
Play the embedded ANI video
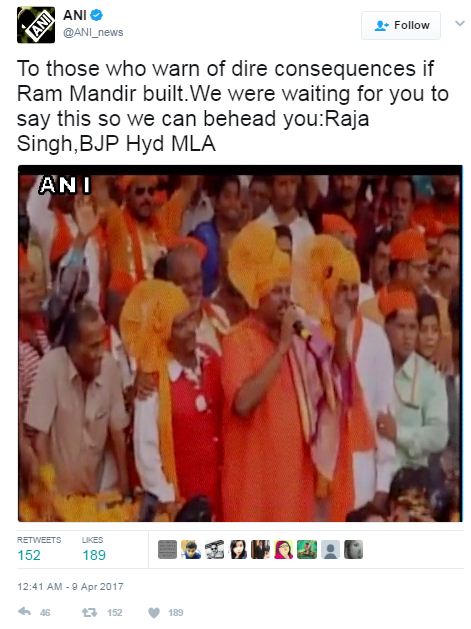pos(240,343)
